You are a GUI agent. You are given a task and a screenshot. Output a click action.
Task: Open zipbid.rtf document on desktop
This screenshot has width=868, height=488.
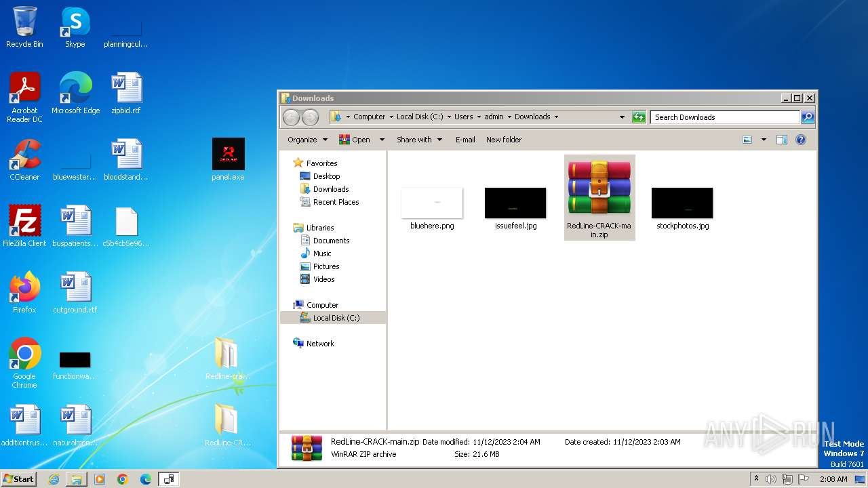pyautogui.click(x=126, y=94)
